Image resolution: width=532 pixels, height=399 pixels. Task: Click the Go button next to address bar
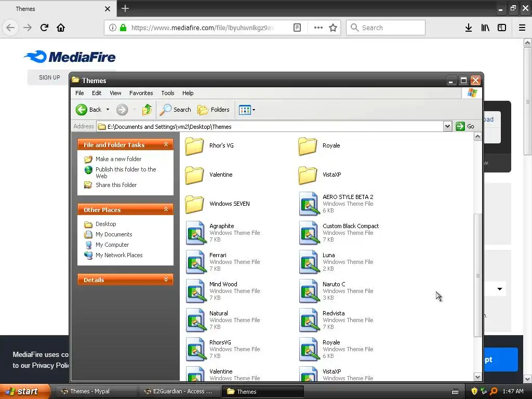[465, 126]
